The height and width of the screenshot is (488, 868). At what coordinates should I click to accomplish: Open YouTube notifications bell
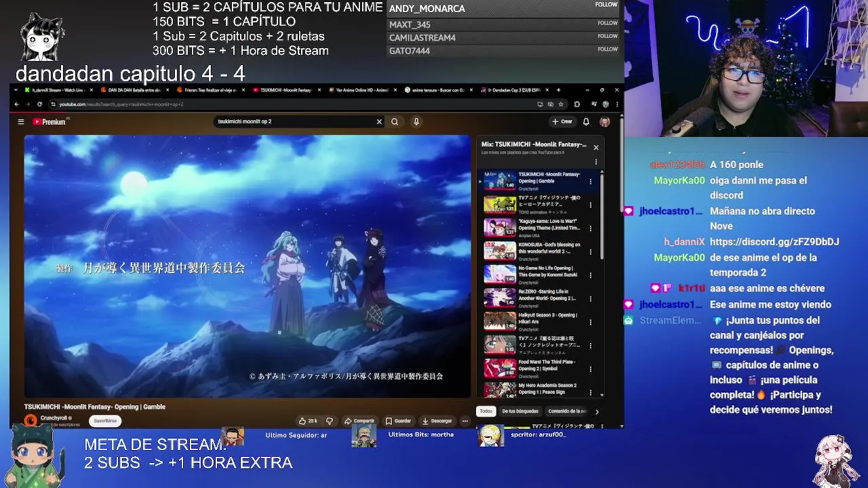click(x=586, y=122)
